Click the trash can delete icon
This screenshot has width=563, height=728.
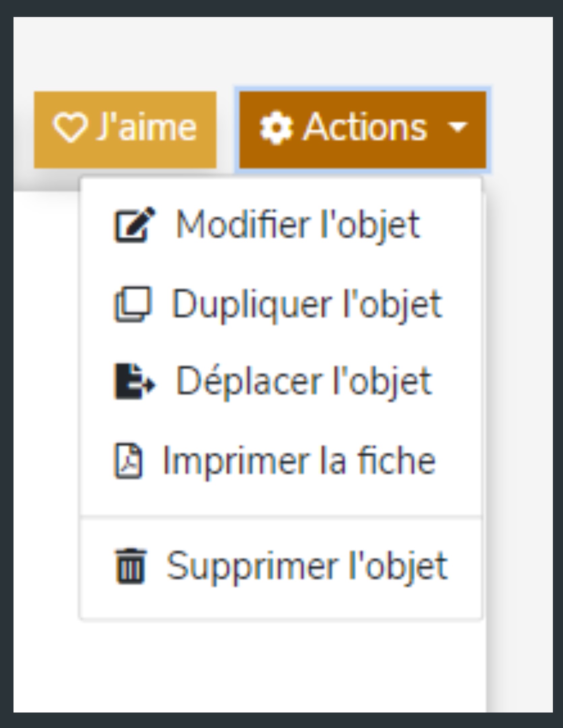point(130,566)
